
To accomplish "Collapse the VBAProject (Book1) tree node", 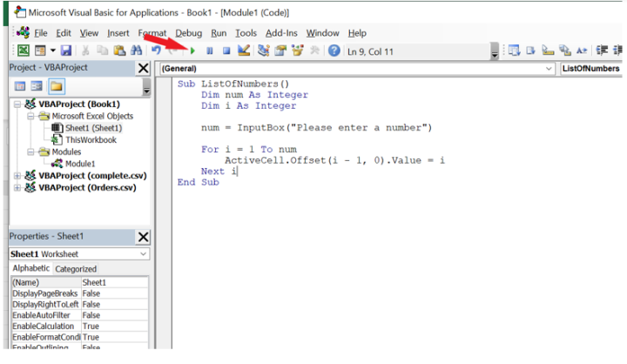I will coord(17,104).
